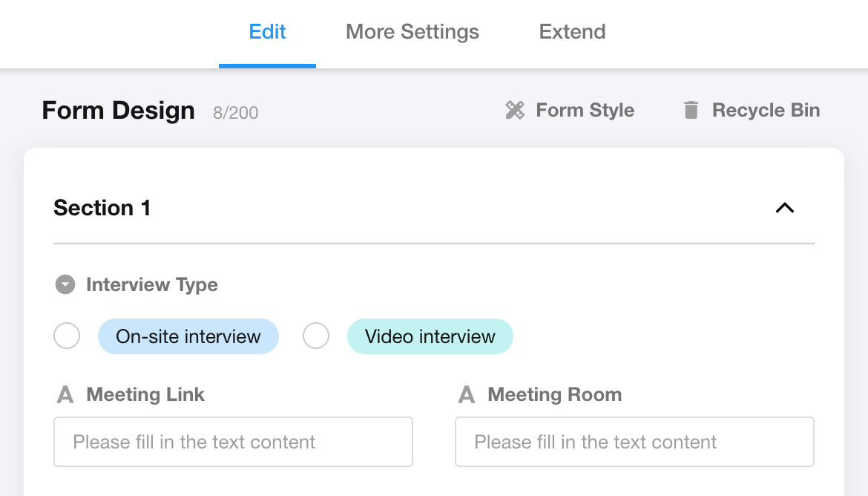This screenshot has width=868, height=496.
Task: Select the On-site interview radio button
Action: [67, 336]
